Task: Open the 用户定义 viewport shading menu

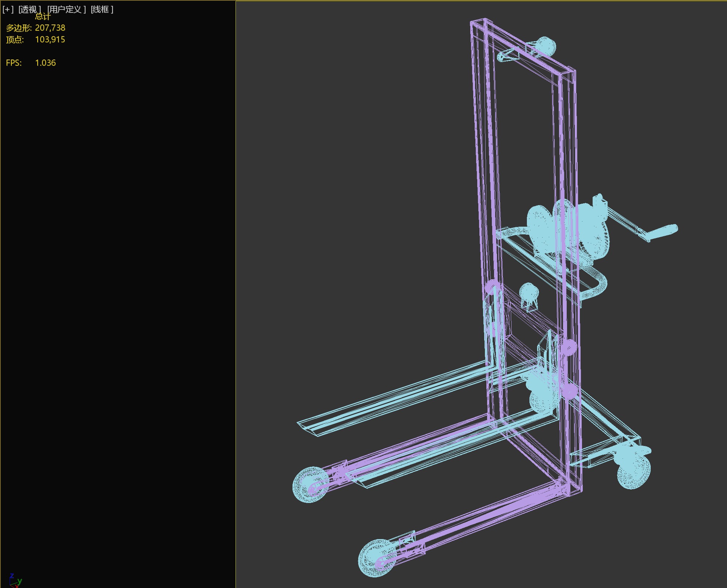Action: 66,9
